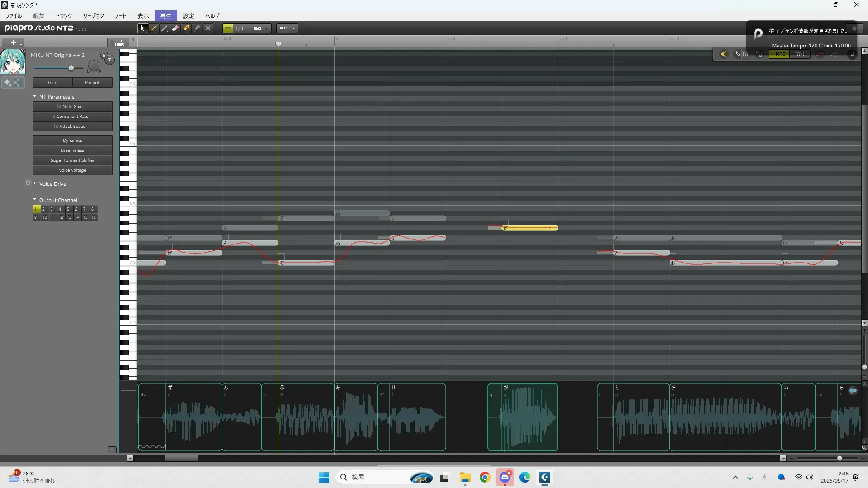Click the Breathiness parameter button
The height and width of the screenshot is (488, 868).
coord(72,150)
